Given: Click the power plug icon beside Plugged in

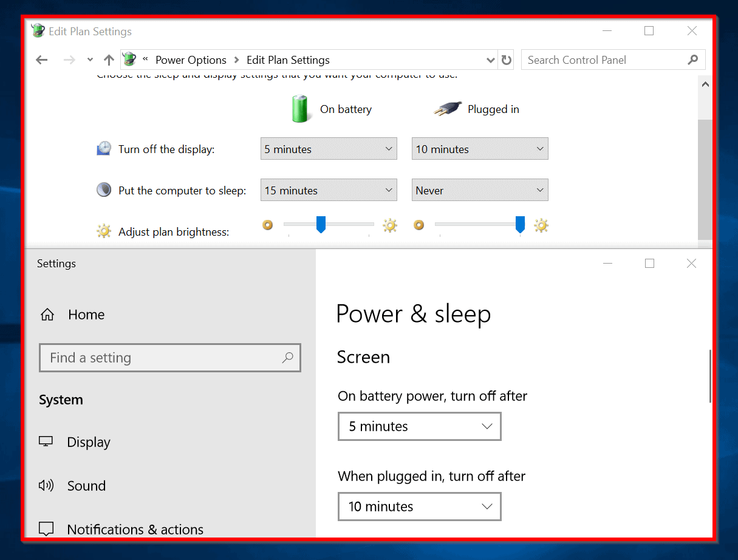Looking at the screenshot, I should [447, 108].
